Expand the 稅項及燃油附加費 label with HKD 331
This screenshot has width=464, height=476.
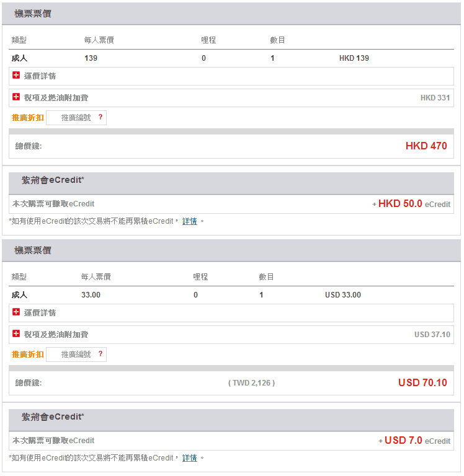[56, 98]
